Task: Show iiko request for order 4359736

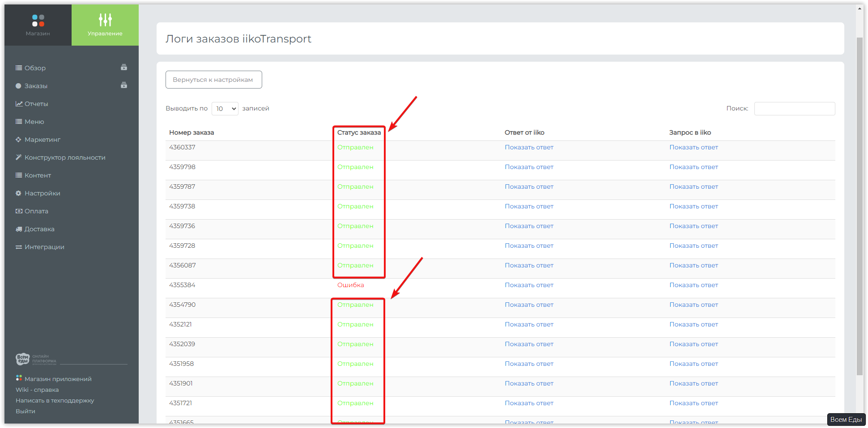Action: coord(694,226)
